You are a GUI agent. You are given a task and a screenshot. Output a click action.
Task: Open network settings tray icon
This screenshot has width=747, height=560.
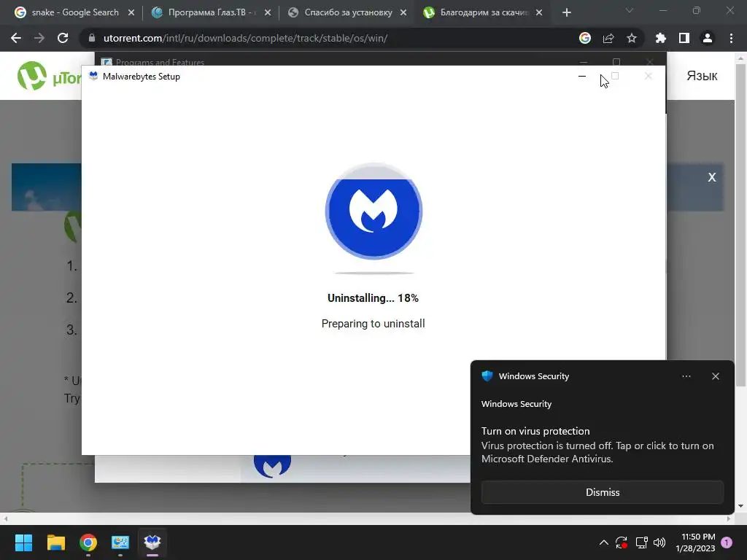coord(641,542)
